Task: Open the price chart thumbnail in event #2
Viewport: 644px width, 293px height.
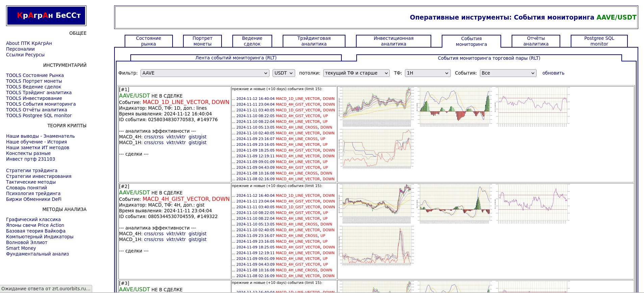Action: (x=376, y=203)
